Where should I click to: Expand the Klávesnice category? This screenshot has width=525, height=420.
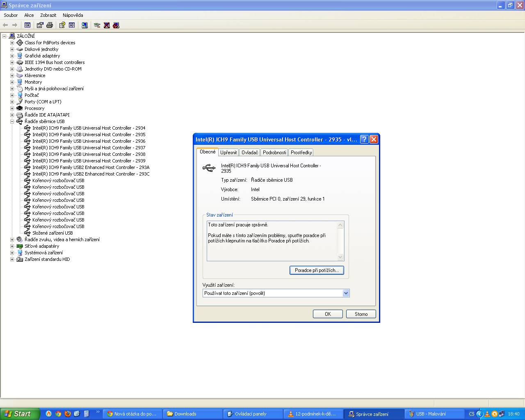[12, 75]
